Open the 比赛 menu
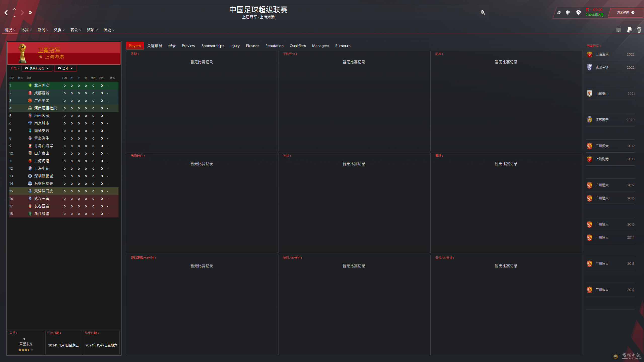Image resolution: width=644 pixels, height=362 pixels. [26, 30]
